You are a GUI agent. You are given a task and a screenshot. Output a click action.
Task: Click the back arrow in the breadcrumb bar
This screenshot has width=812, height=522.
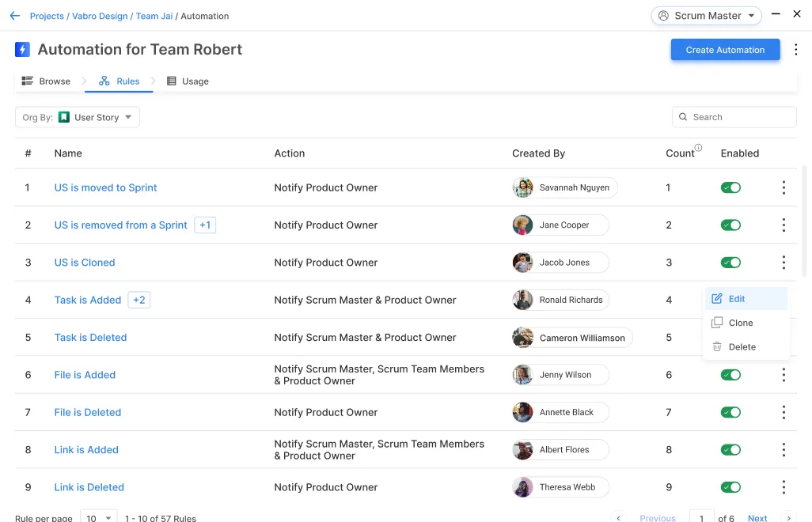[14, 16]
